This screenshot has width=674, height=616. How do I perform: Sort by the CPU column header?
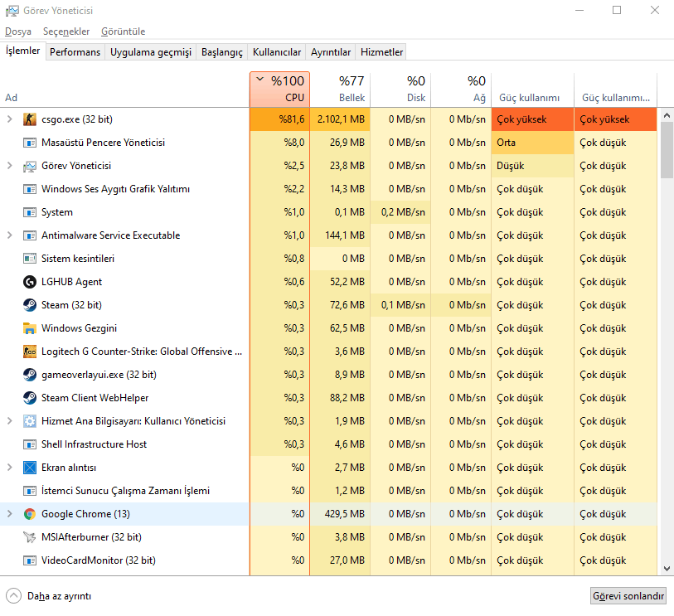[280, 90]
